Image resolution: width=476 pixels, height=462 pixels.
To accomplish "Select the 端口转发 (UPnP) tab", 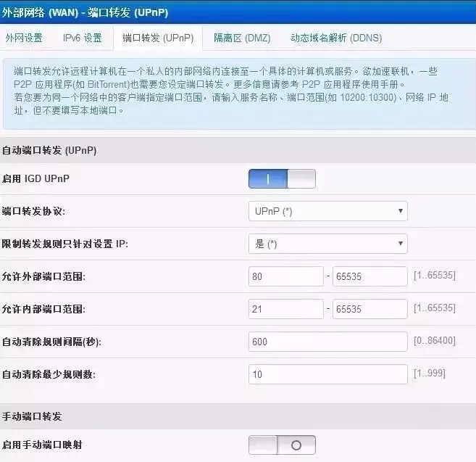I will [x=158, y=38].
